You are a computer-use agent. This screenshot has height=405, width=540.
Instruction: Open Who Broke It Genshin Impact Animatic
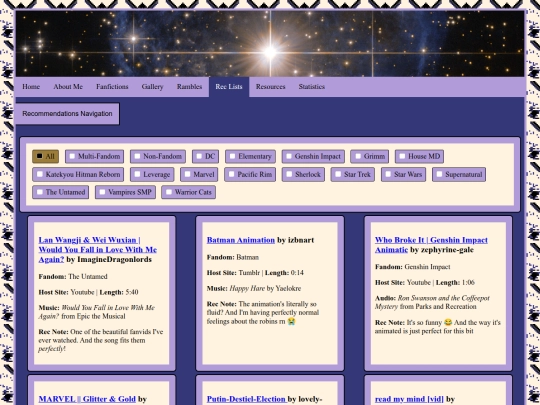(431, 245)
